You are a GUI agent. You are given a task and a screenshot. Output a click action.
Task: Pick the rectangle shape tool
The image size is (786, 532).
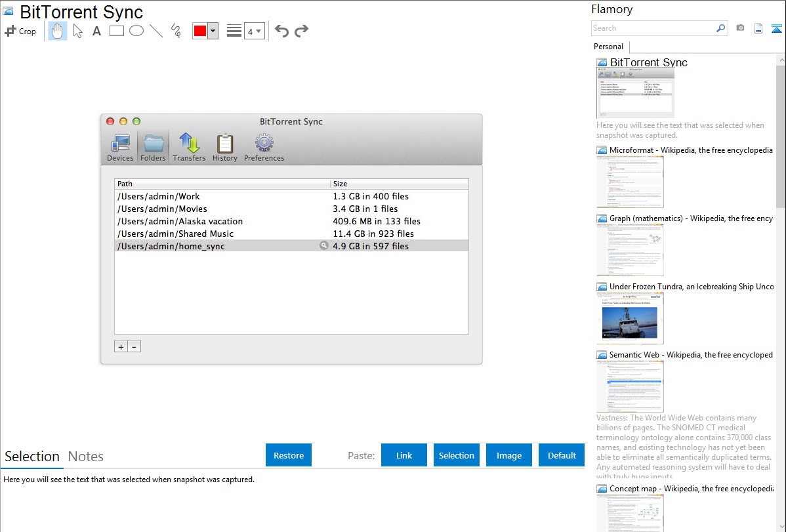pyautogui.click(x=117, y=31)
